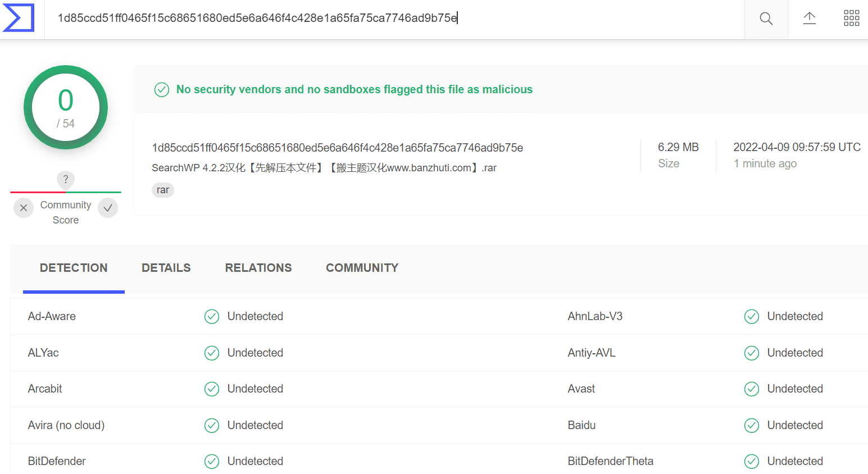Select the BitDefender vendor name
This screenshot has width=868, height=474.
57,461
